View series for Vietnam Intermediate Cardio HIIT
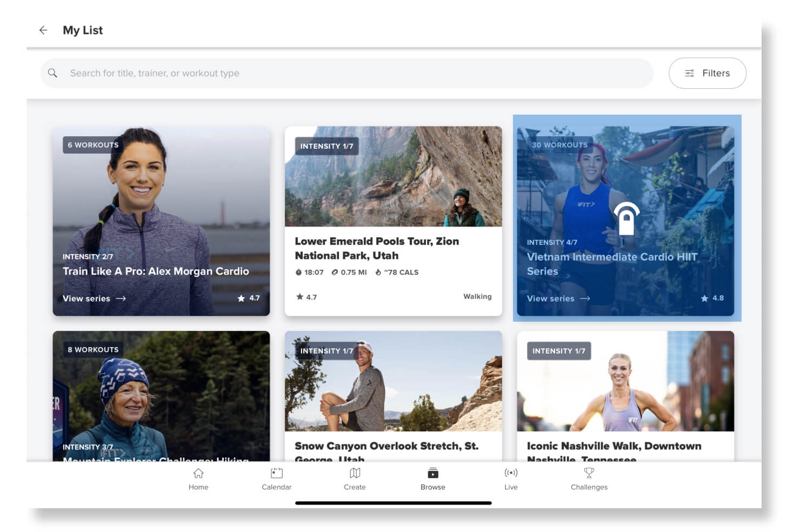The image size is (787, 532). [558, 298]
